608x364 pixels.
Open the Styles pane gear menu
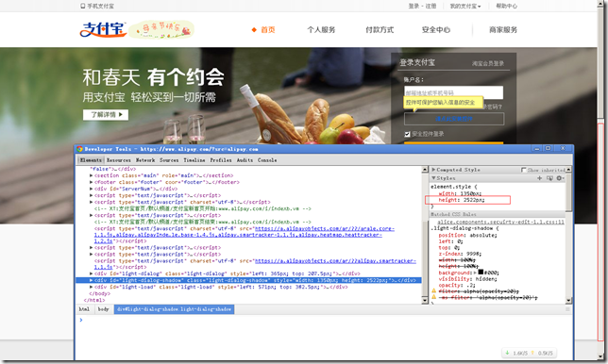[x=560, y=178]
